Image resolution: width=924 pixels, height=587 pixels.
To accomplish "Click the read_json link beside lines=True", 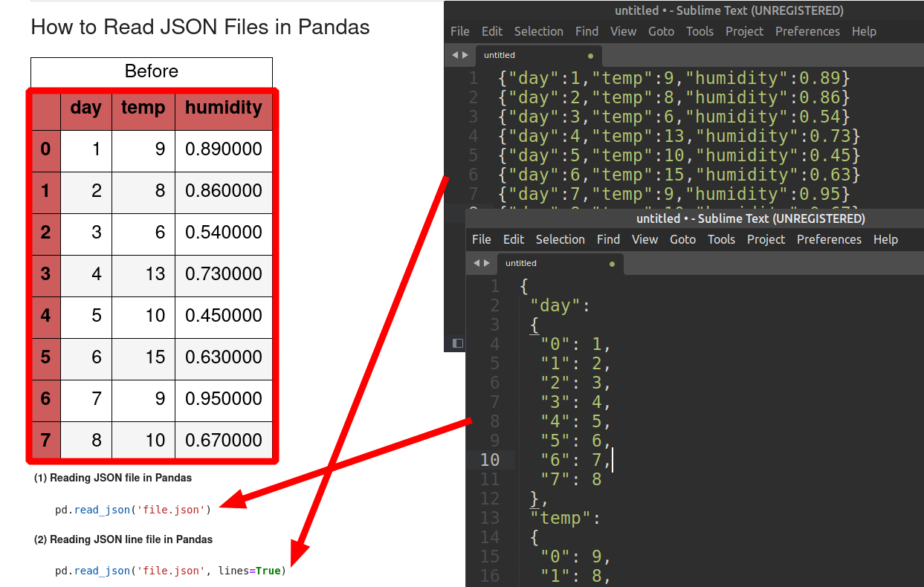I will click(101, 571).
